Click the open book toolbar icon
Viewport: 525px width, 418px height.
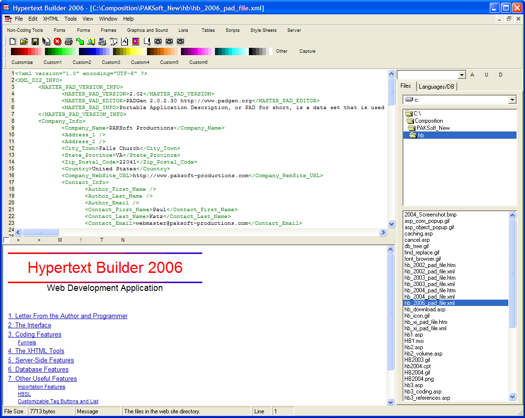114,41
